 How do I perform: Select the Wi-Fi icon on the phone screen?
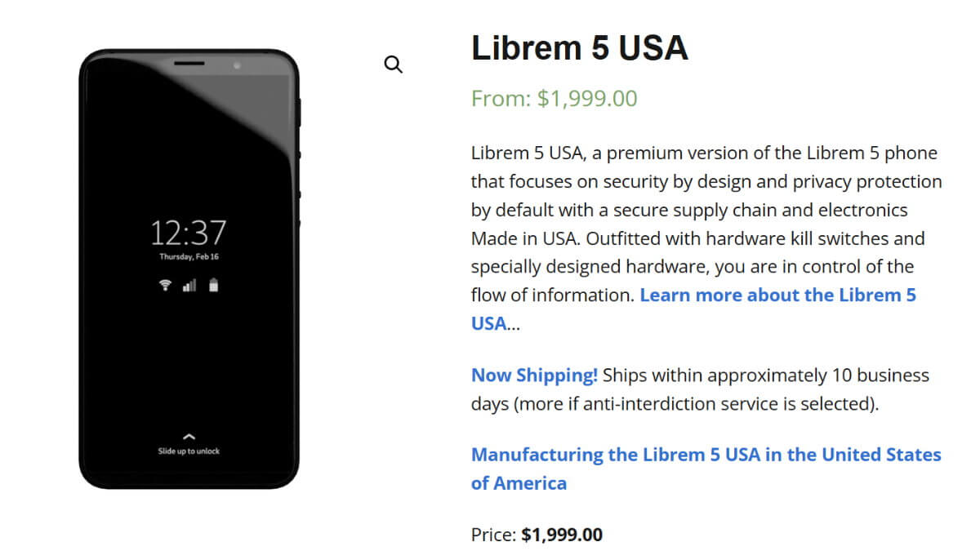click(164, 287)
